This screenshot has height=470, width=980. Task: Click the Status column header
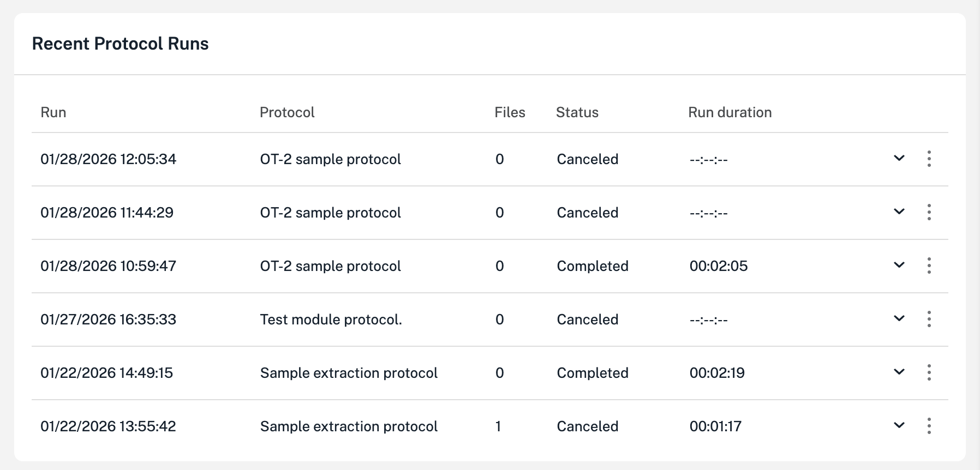[577, 112]
